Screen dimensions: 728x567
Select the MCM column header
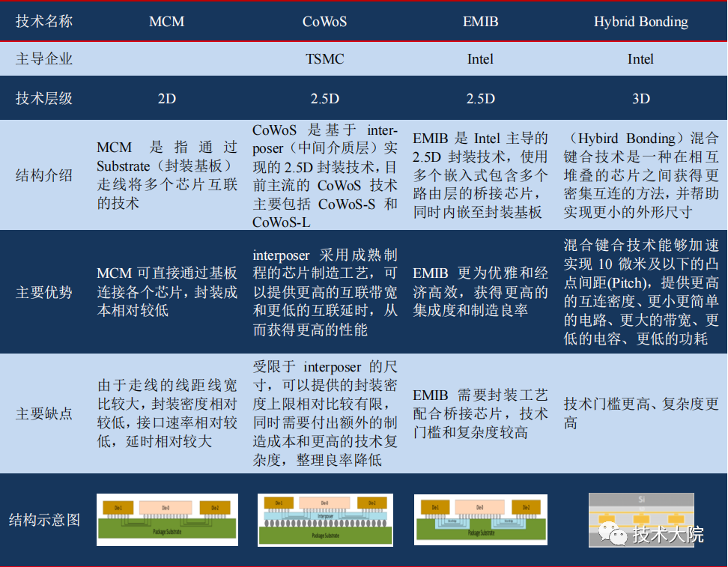click(166, 22)
